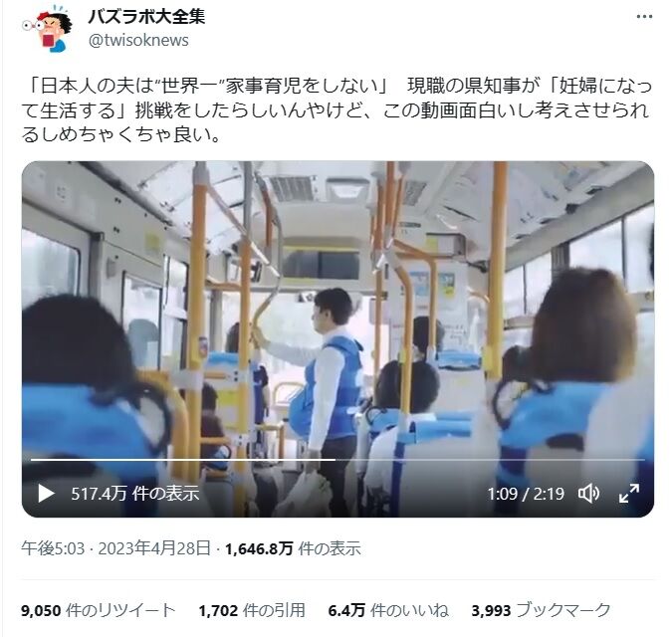Select the 517.4万 件の表示 video view label
672x637 pixels.
pyautogui.click(x=135, y=494)
